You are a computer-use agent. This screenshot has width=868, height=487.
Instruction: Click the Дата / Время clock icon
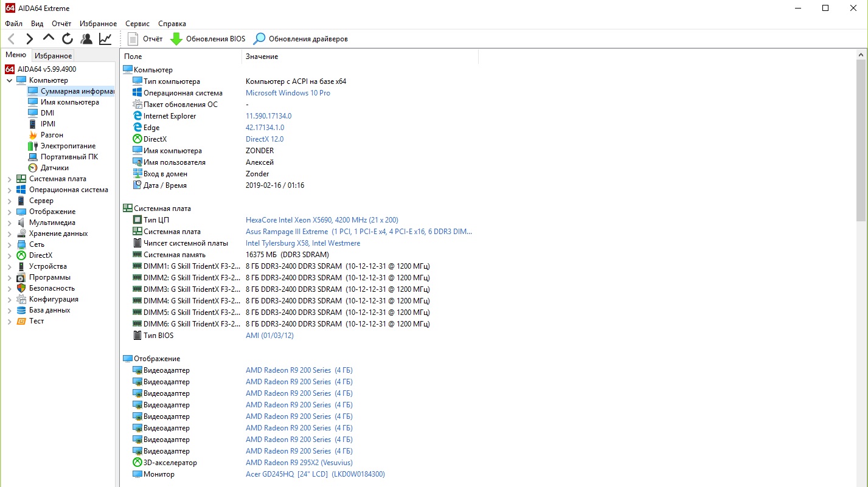(x=137, y=185)
